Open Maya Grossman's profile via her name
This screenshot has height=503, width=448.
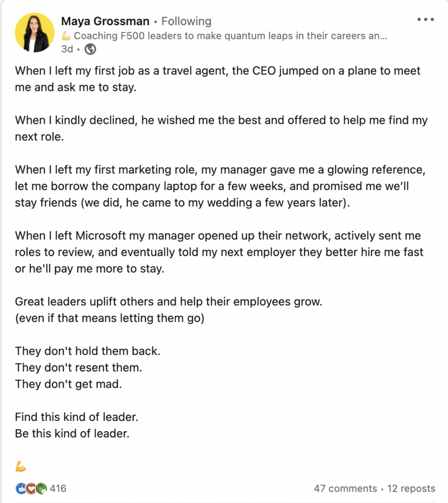point(105,22)
